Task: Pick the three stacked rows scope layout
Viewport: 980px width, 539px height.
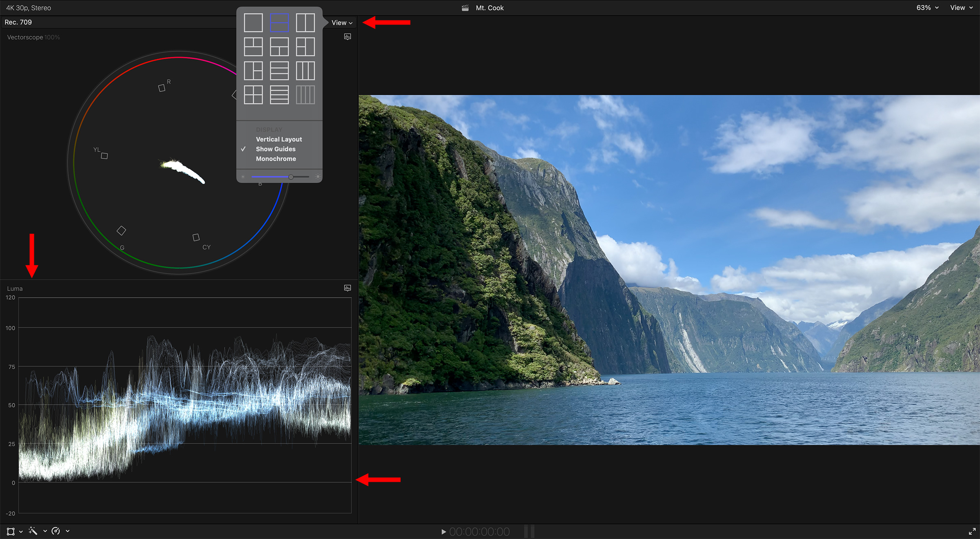Action: tap(279, 71)
